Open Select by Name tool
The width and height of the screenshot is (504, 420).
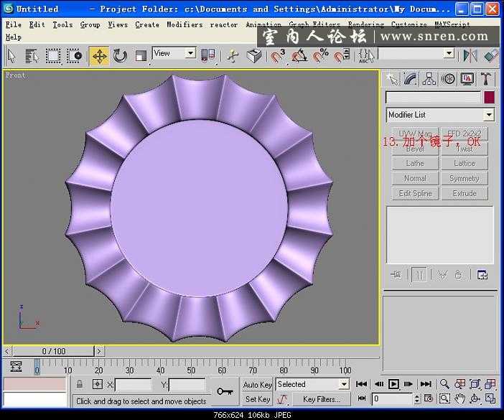click(x=32, y=56)
